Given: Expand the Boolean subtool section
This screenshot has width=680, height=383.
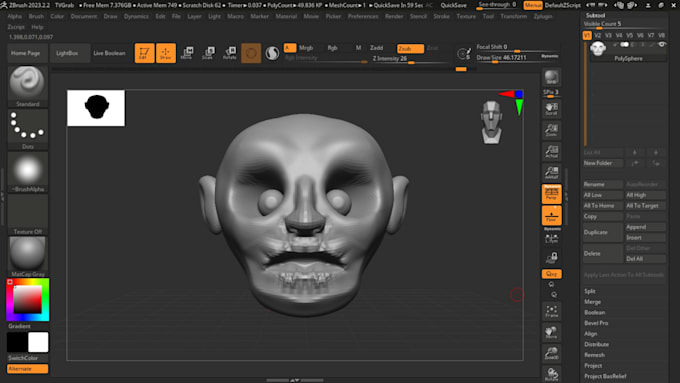Looking at the screenshot, I should pos(595,312).
